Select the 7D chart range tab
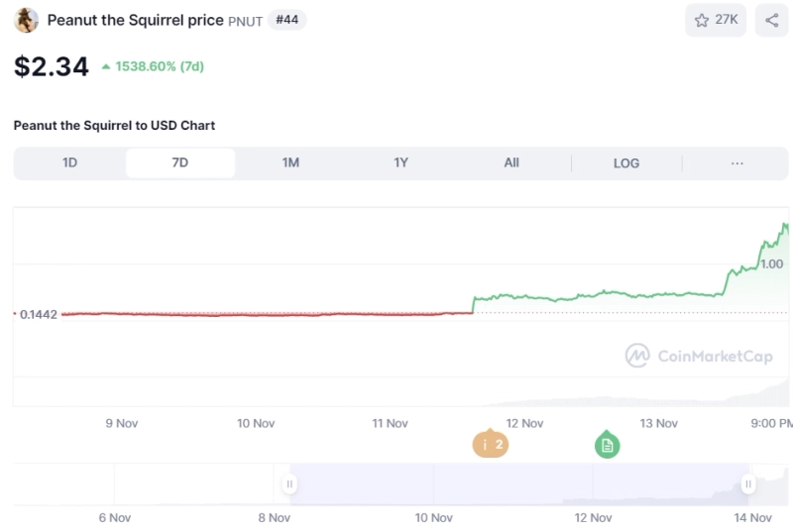793x532 pixels. [x=179, y=163]
